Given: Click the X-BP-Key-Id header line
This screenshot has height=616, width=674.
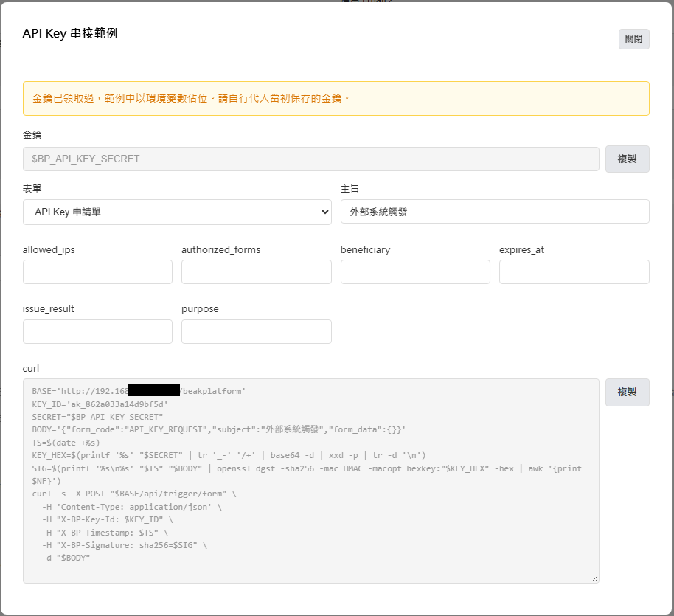Looking at the screenshot, I should pyautogui.click(x=108, y=519).
